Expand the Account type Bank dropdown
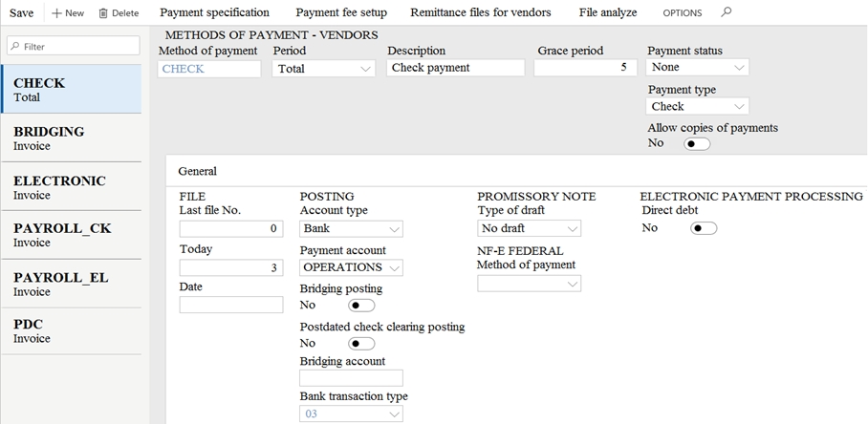 coord(351,228)
